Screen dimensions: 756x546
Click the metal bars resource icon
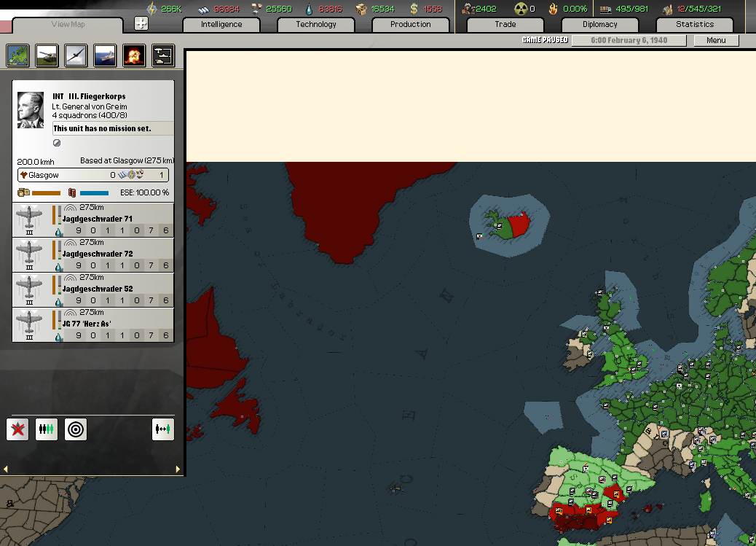pyautogui.click(x=204, y=9)
